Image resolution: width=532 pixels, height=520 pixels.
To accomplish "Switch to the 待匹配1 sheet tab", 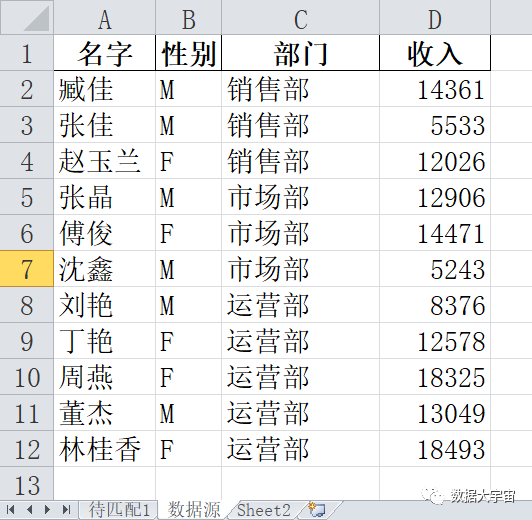I will point(119,510).
